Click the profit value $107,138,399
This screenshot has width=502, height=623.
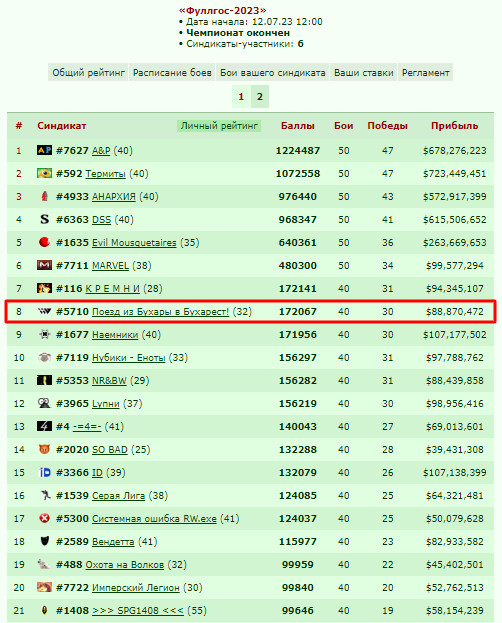454,473
